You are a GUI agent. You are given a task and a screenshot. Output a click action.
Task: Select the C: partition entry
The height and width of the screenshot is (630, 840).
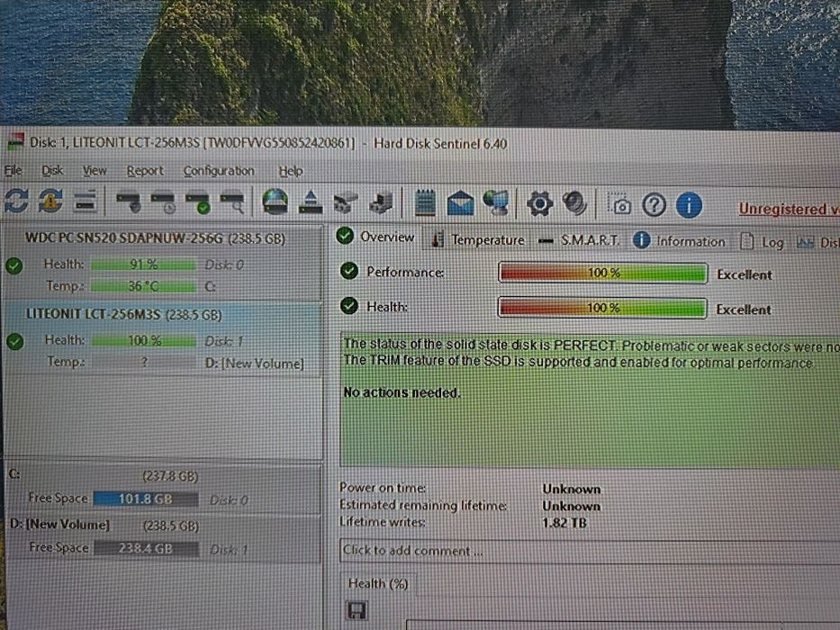point(162,488)
